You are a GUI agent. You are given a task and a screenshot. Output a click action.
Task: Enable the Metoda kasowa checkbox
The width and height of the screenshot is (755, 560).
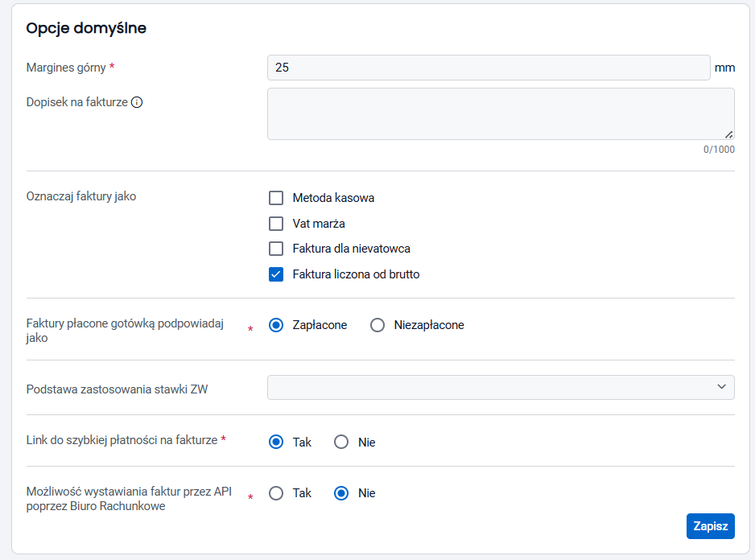276,198
